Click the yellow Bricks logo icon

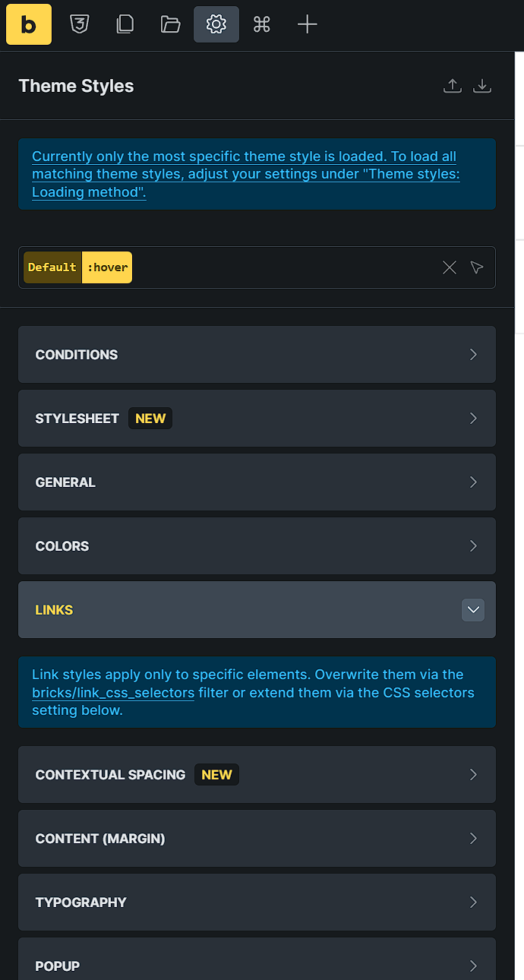(29, 24)
